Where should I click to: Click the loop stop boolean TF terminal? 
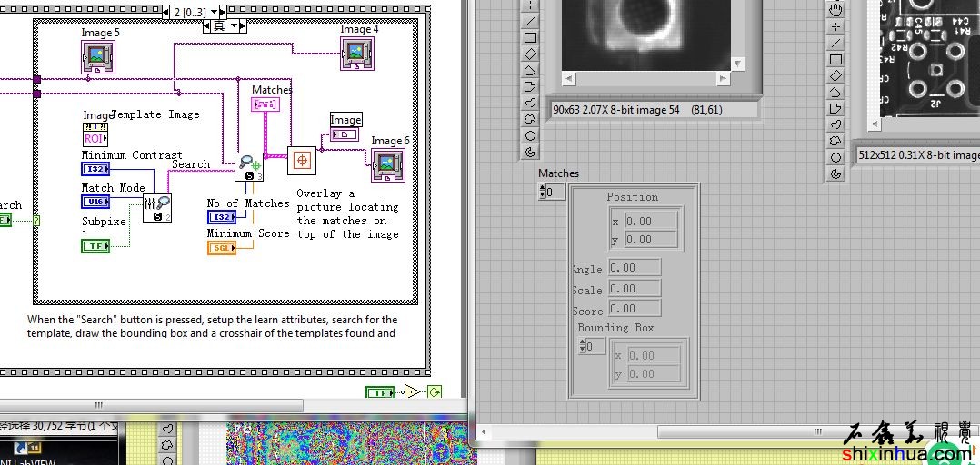coord(379,392)
